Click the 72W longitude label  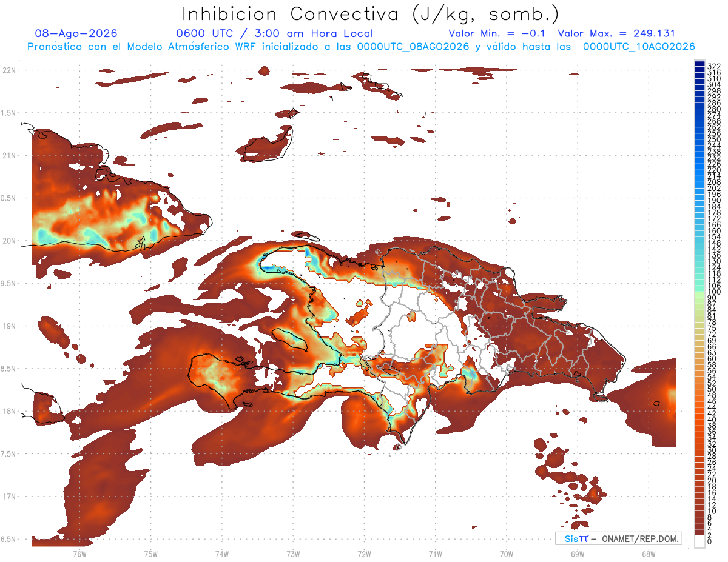tap(364, 554)
